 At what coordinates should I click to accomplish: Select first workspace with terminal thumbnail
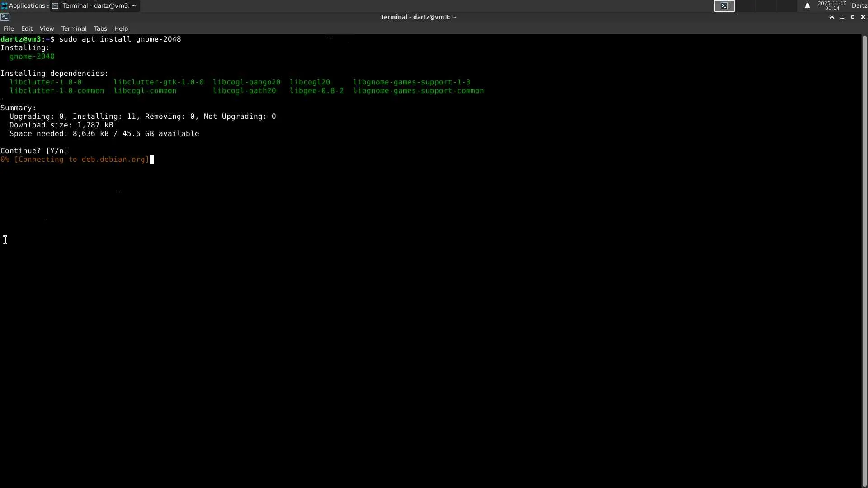pyautogui.click(x=724, y=6)
